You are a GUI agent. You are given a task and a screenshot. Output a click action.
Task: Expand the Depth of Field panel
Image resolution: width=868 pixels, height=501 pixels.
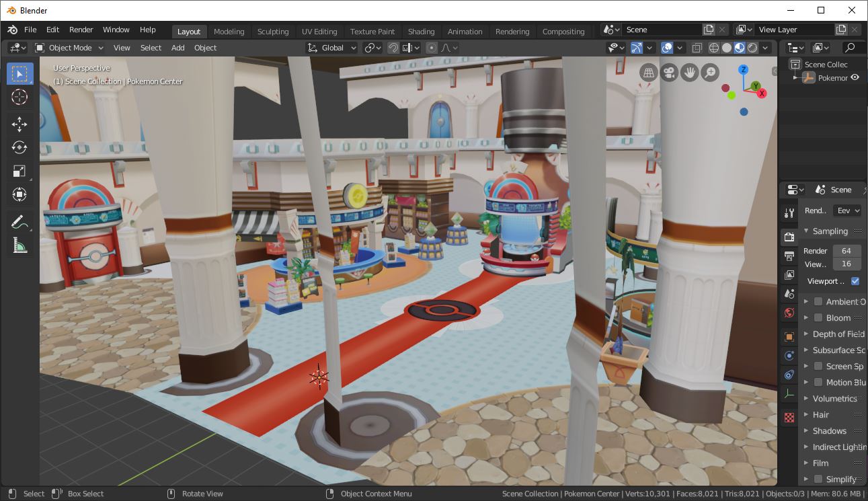806,334
